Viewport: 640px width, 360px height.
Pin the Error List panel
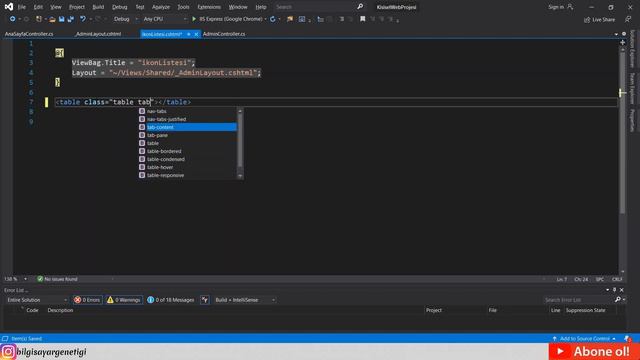click(614, 290)
